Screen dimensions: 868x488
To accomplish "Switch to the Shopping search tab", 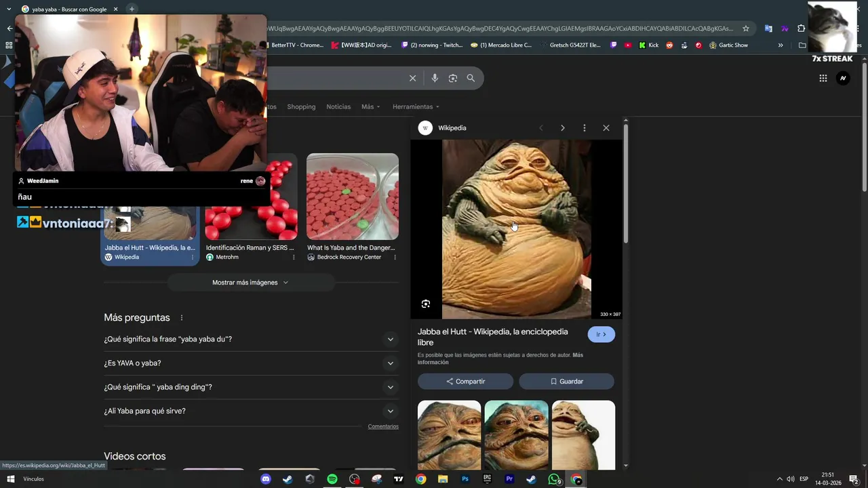I will (301, 106).
